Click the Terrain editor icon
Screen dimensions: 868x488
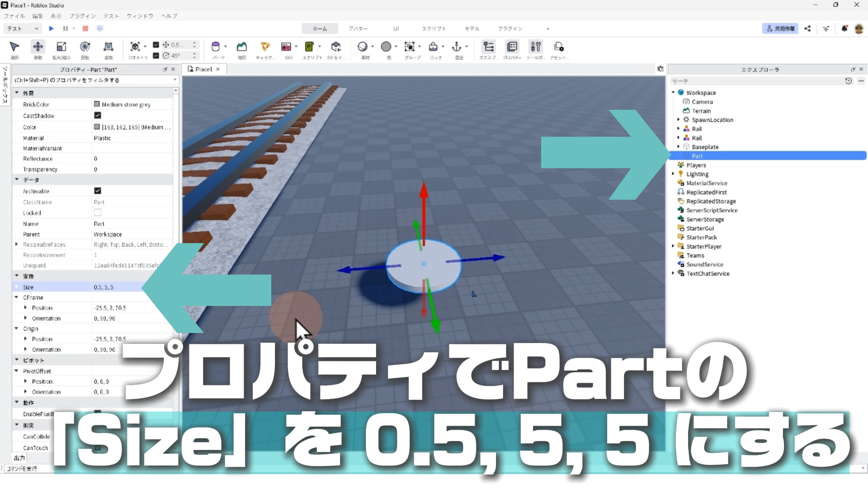click(242, 47)
